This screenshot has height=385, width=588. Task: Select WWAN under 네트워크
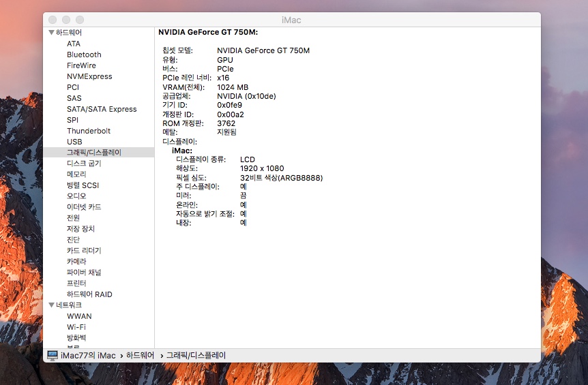tap(79, 316)
